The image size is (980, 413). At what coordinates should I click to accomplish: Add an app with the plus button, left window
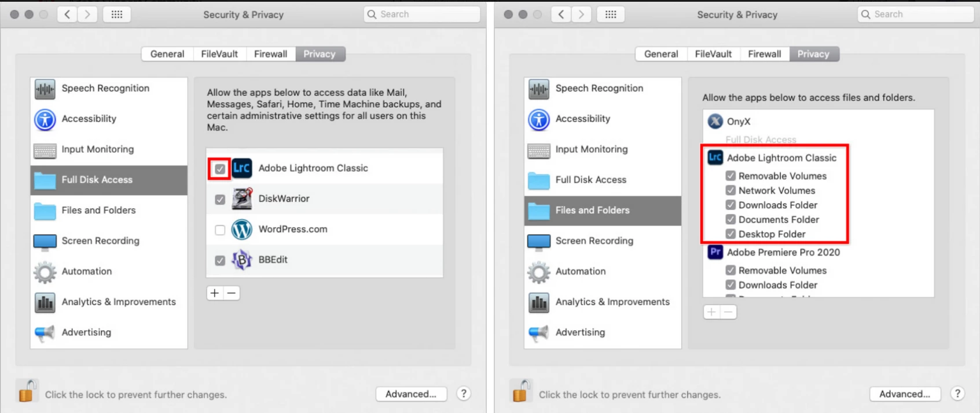pos(215,293)
